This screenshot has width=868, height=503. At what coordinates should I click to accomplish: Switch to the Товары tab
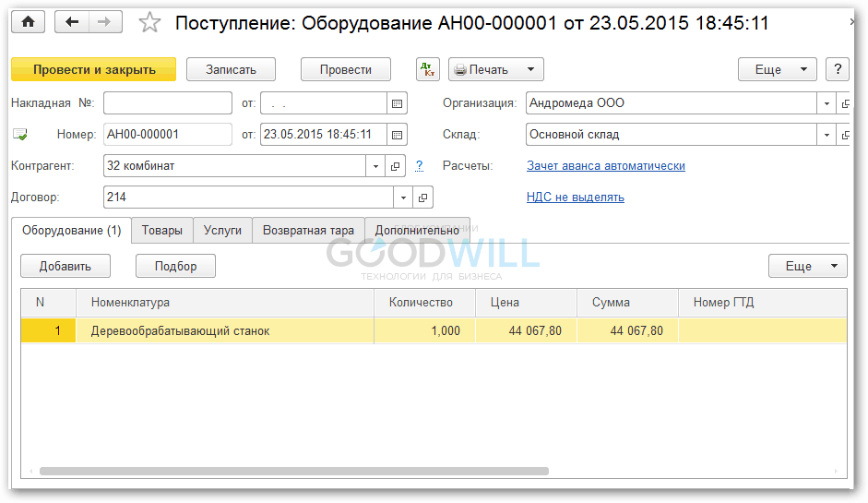[x=161, y=231]
